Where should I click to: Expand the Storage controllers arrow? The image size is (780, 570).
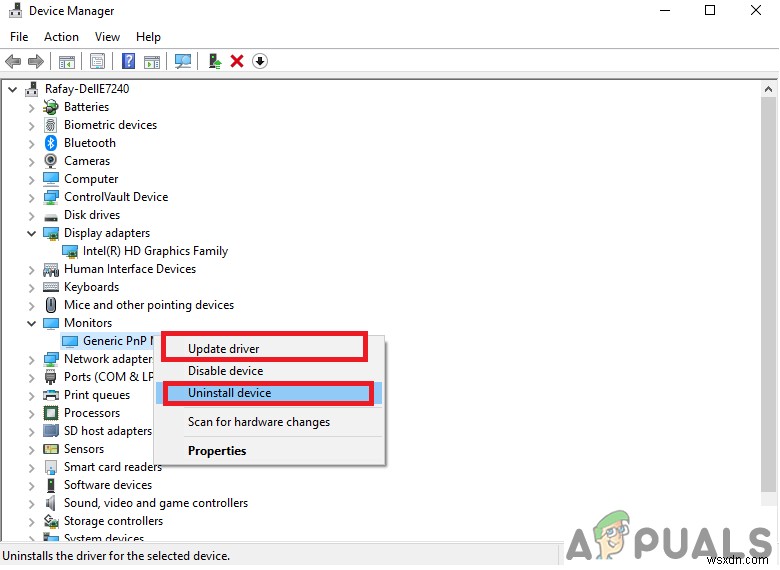[x=31, y=522]
